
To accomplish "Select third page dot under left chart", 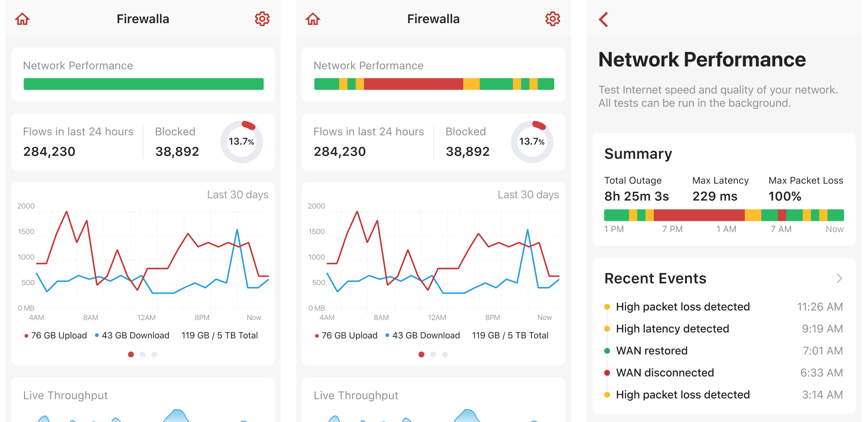I will click(155, 354).
